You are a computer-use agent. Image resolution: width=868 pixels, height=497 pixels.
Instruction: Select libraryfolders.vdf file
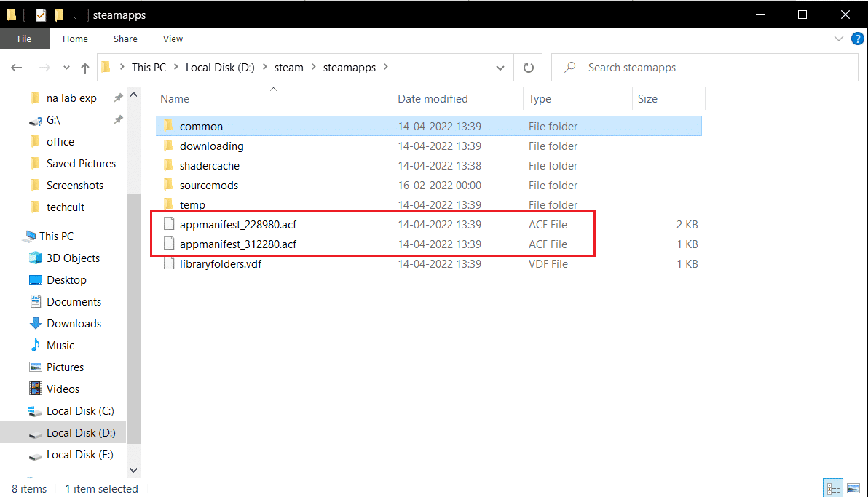point(428,264)
